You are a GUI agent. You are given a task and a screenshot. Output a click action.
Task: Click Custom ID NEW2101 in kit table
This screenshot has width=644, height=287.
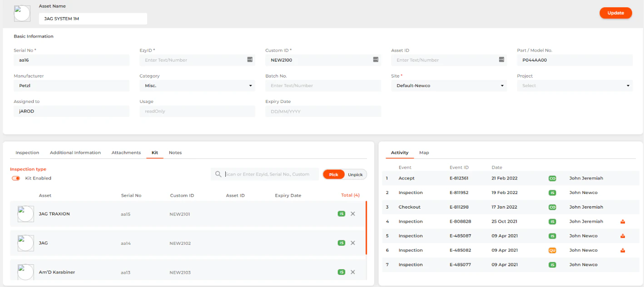(x=180, y=214)
